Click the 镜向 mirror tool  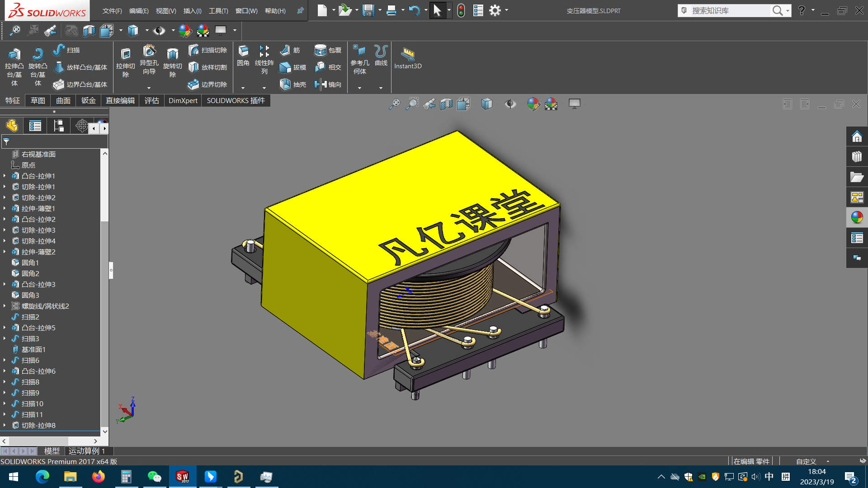click(x=328, y=84)
